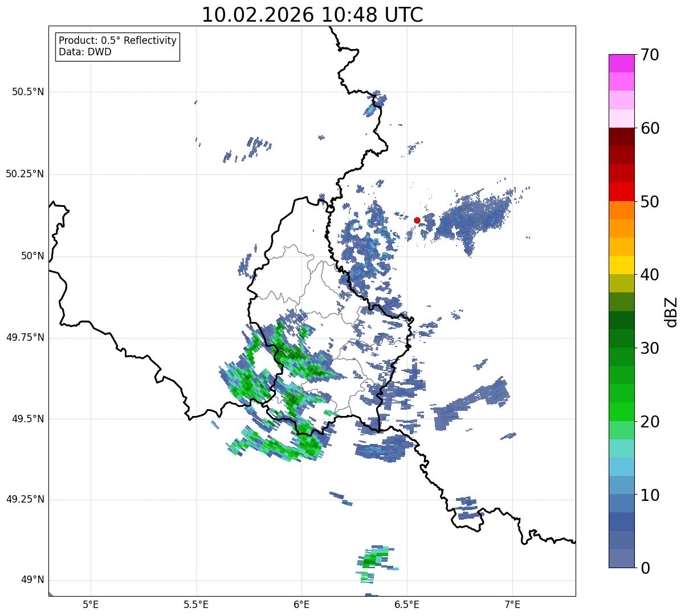Screen dimensions: 685x616
Task: Click the light cyan colorbar segment below 20
Action: click(621, 448)
